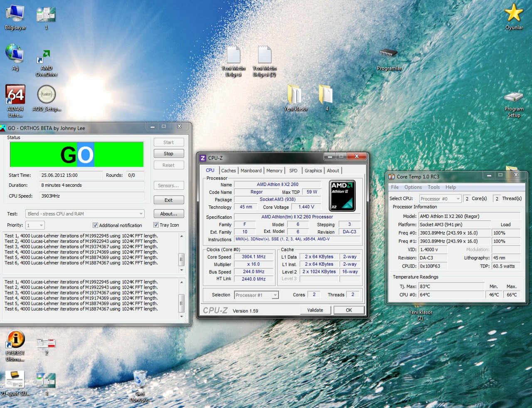Open Core Temp Select CPU dropdown

pyautogui.click(x=440, y=199)
